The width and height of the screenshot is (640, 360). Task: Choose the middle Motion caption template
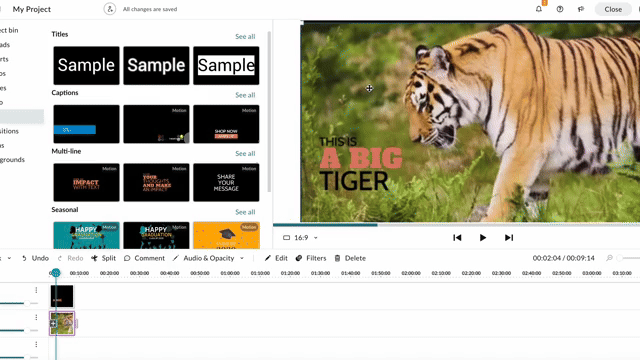(x=156, y=124)
